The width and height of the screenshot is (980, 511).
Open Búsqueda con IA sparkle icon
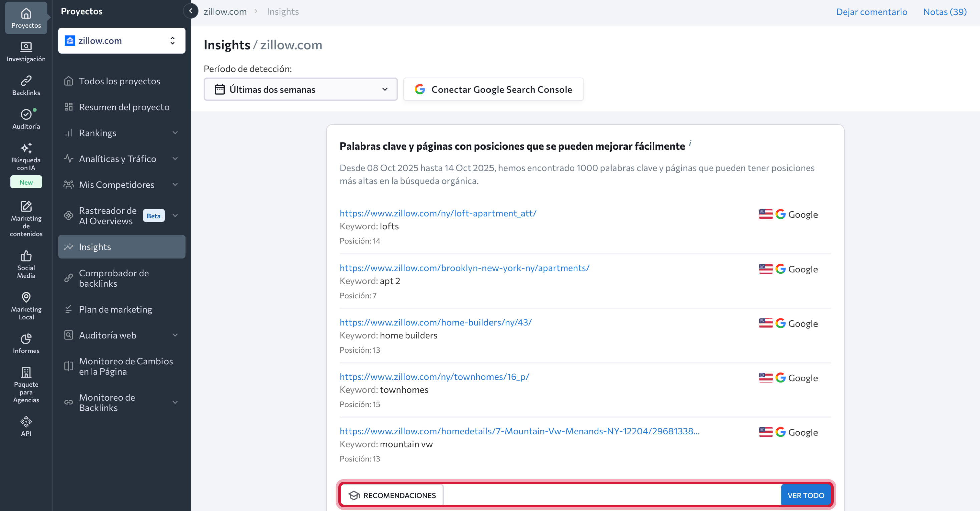coord(26,148)
